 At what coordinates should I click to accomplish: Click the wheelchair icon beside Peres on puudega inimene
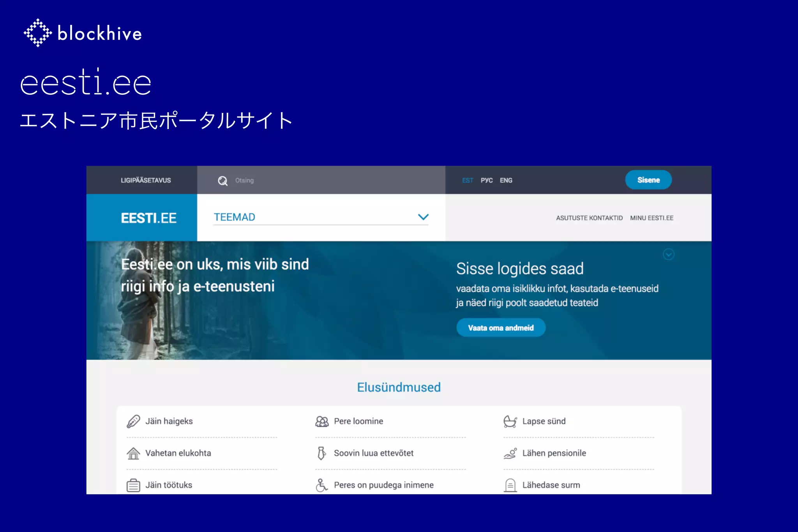pyautogui.click(x=321, y=485)
